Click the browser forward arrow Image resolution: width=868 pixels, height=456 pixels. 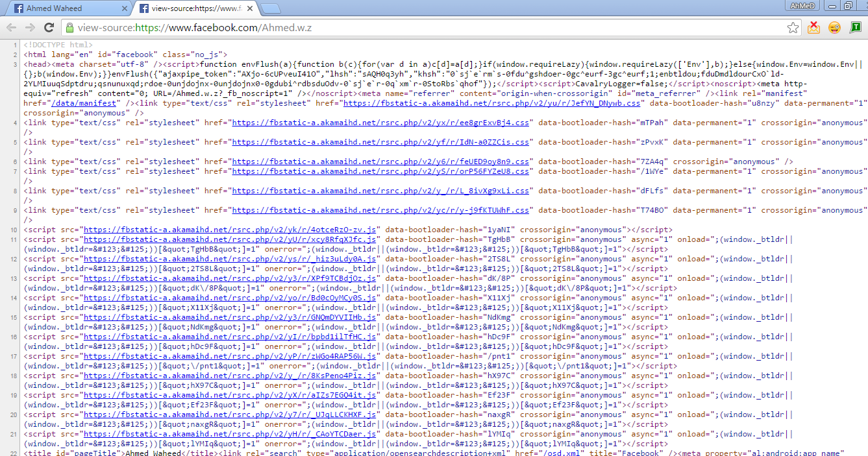tap(30, 28)
